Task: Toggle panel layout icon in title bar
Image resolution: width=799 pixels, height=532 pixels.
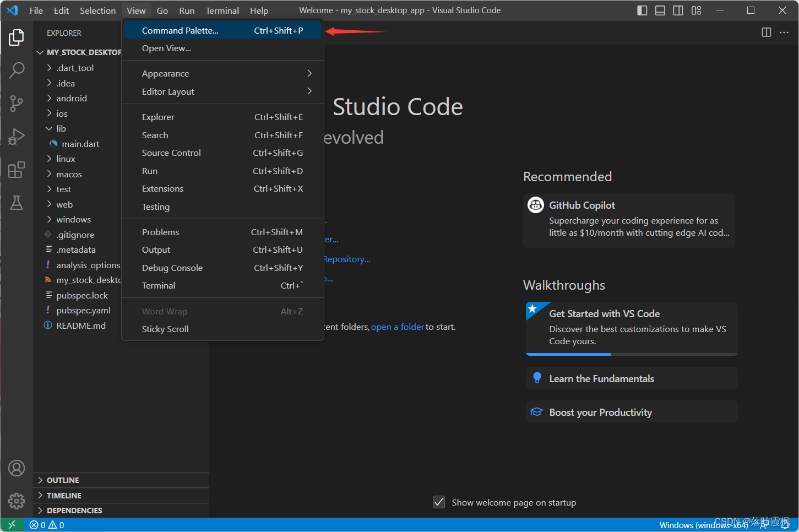Action: (x=660, y=10)
